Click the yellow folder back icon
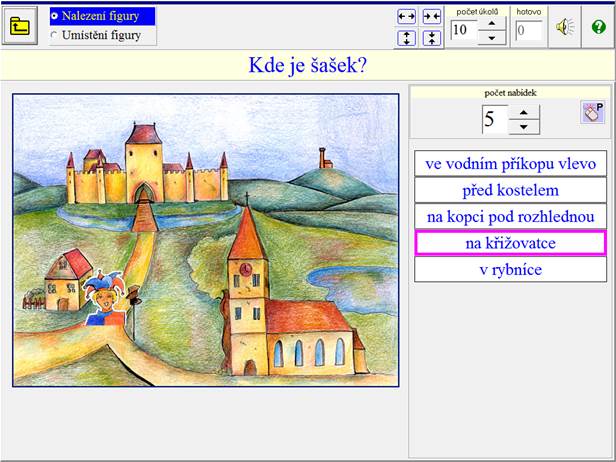Image resolution: width=616 pixels, height=462 pixels. click(20, 26)
